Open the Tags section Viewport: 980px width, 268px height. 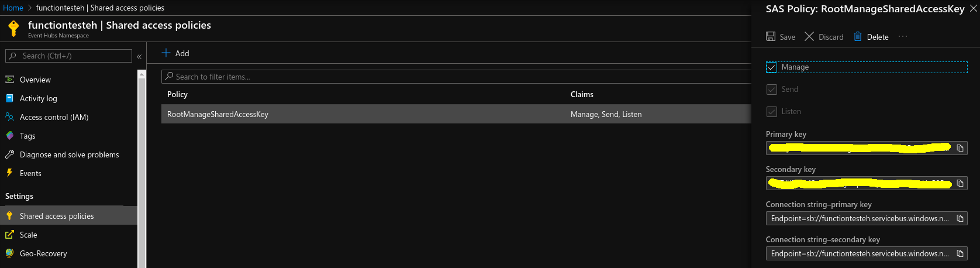click(x=27, y=136)
